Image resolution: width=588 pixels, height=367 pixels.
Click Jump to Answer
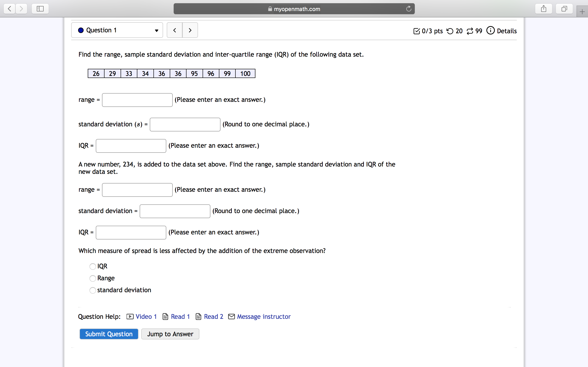[x=170, y=334]
